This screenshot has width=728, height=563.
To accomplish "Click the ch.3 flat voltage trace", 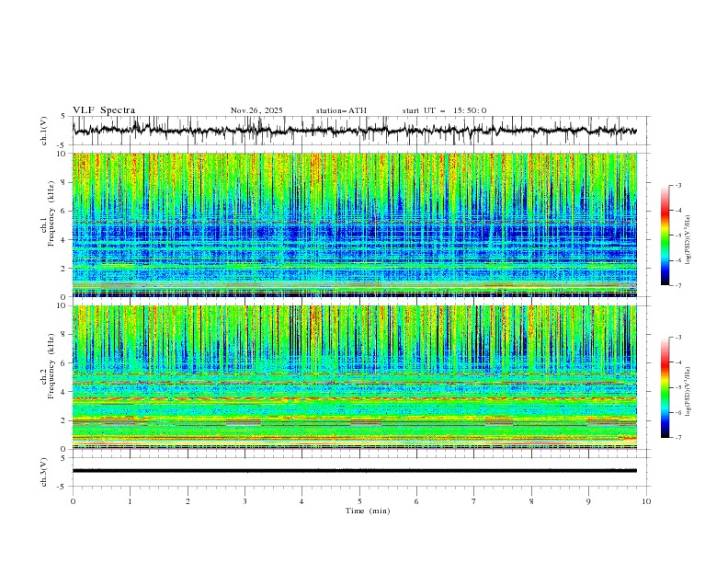I will [355, 471].
